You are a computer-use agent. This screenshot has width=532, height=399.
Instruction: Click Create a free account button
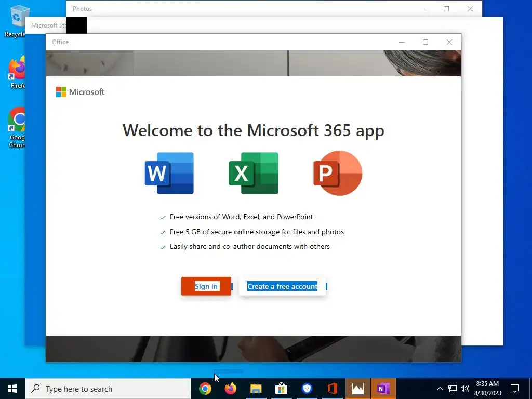tap(282, 286)
